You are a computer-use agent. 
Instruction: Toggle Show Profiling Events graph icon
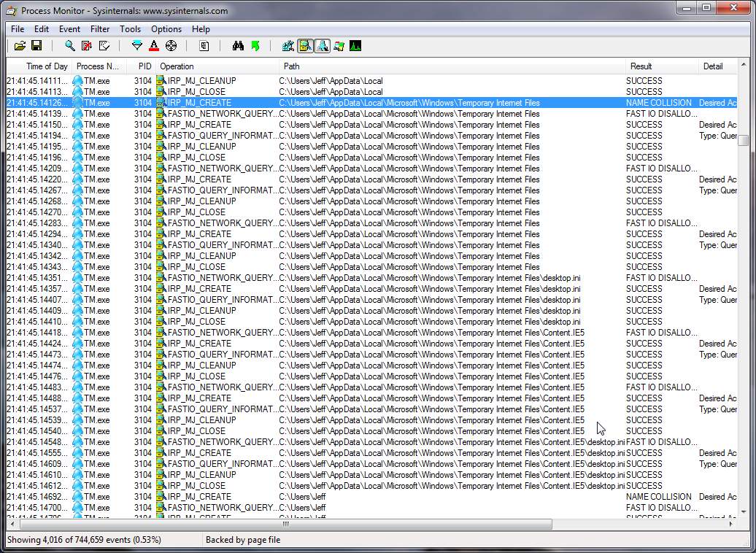(x=356, y=46)
